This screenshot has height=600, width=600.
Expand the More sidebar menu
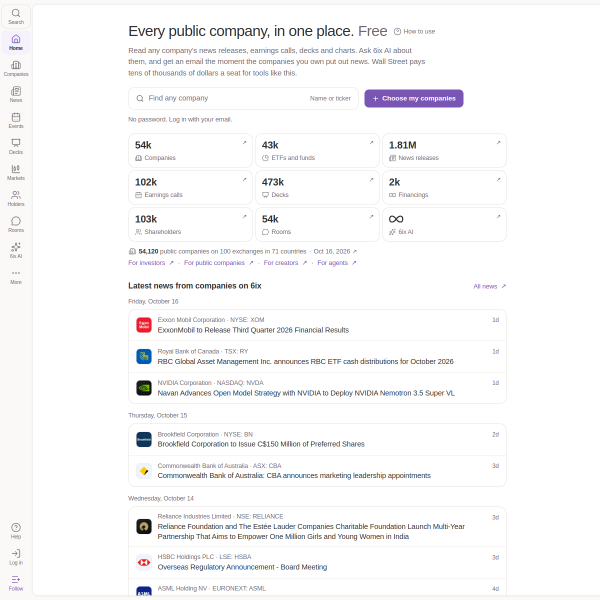coord(16,277)
